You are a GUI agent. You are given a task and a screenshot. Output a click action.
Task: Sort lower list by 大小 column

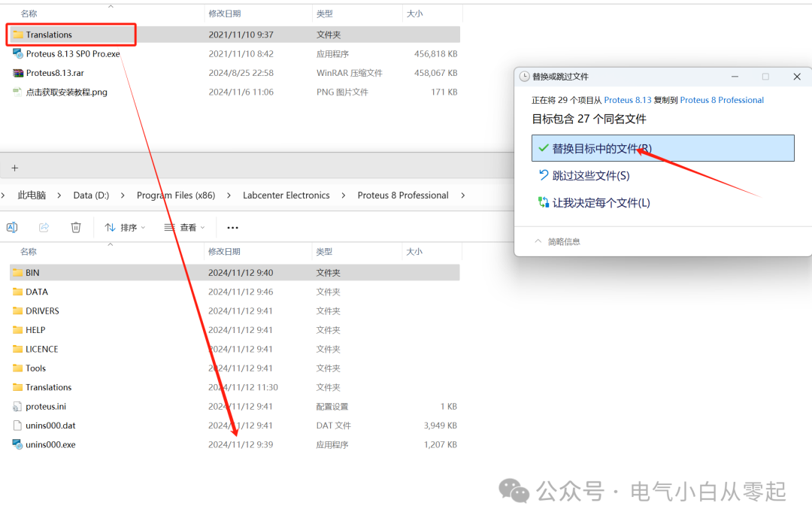(414, 252)
